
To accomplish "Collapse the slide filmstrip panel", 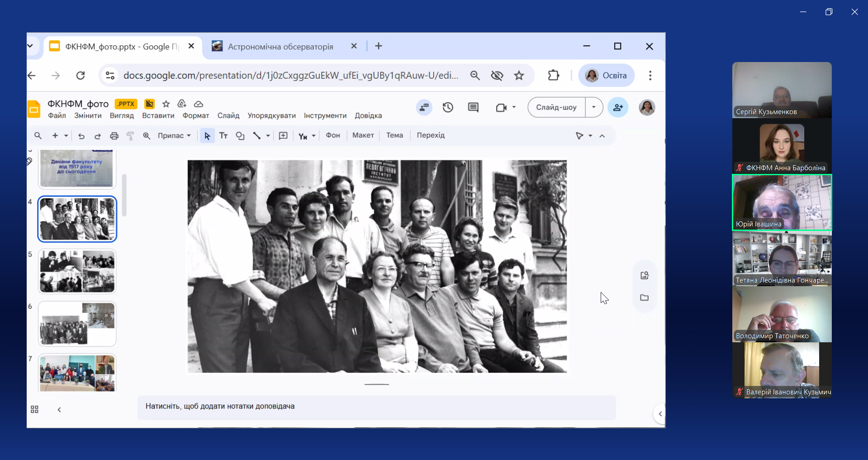I will [x=59, y=409].
